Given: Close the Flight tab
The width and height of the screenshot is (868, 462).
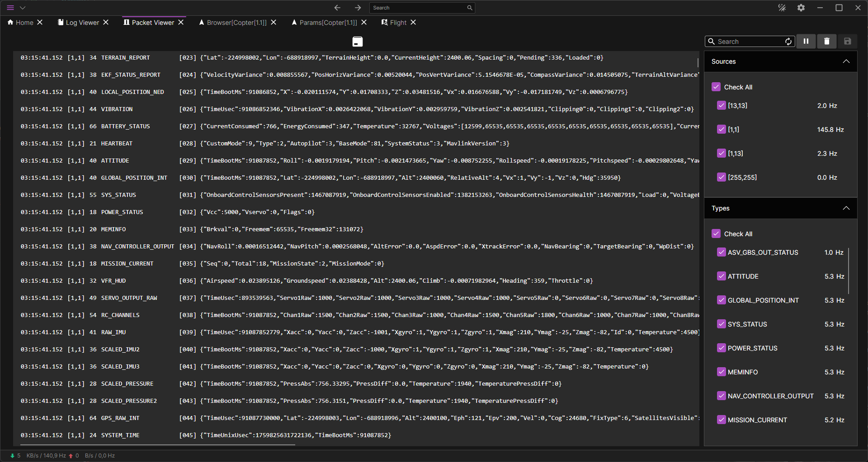Looking at the screenshot, I should point(413,22).
